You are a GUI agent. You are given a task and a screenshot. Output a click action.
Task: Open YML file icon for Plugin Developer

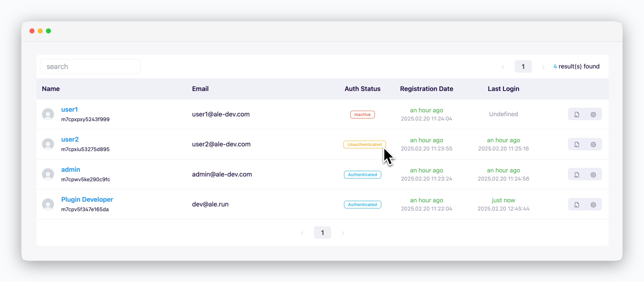(576, 204)
